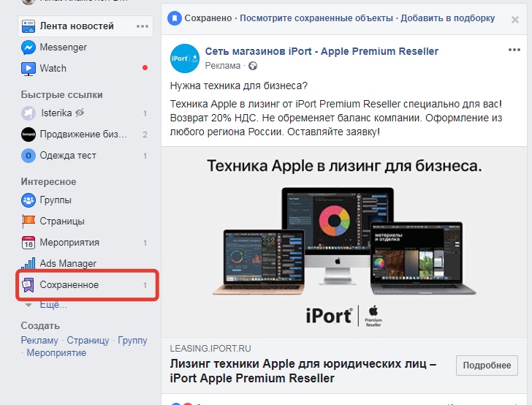The image size is (532, 405).
Task: Click the Посмотрите сохраненные объекты link
Action: point(316,18)
